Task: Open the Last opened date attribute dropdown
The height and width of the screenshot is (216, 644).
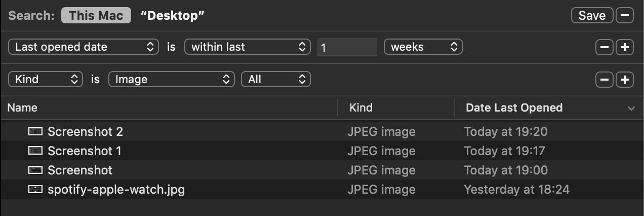Action: (84, 47)
